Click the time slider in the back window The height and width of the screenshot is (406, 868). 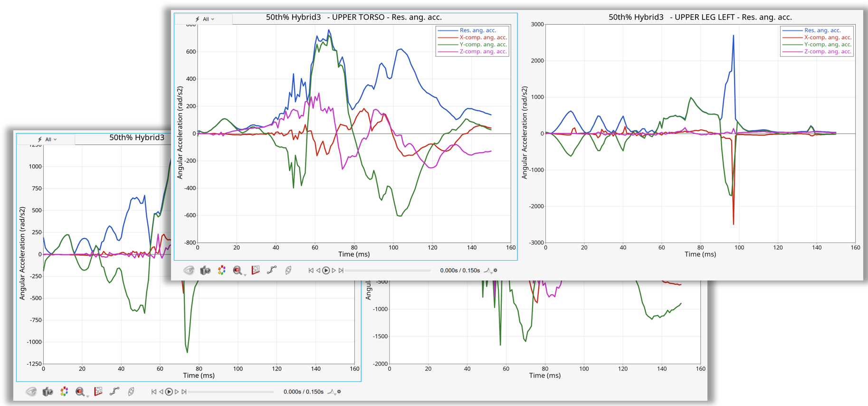click(x=231, y=392)
